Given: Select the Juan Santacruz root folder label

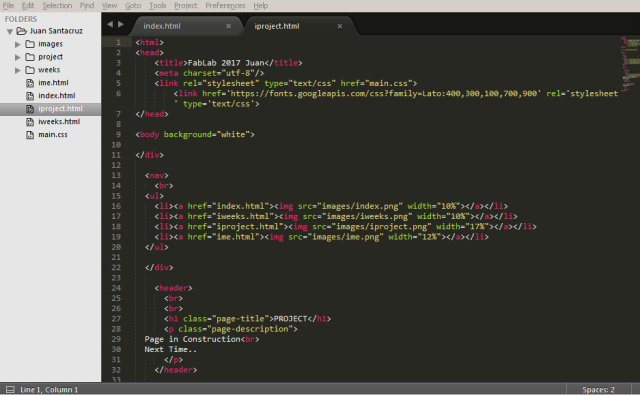Looking at the screenshot, I should click(x=56, y=31).
